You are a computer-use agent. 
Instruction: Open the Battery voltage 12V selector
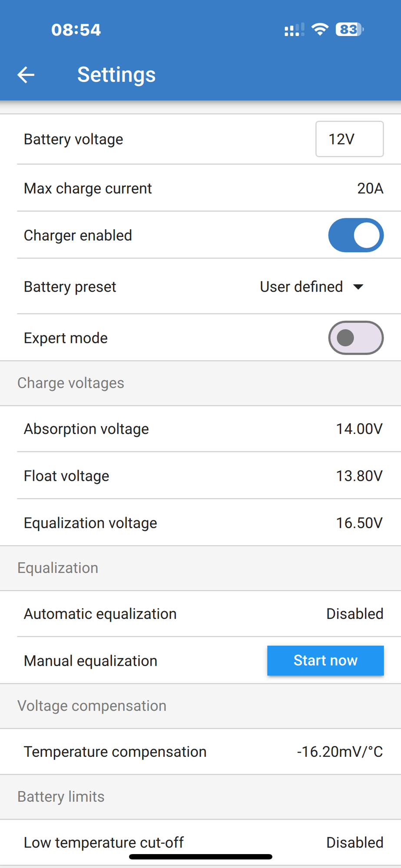click(349, 139)
